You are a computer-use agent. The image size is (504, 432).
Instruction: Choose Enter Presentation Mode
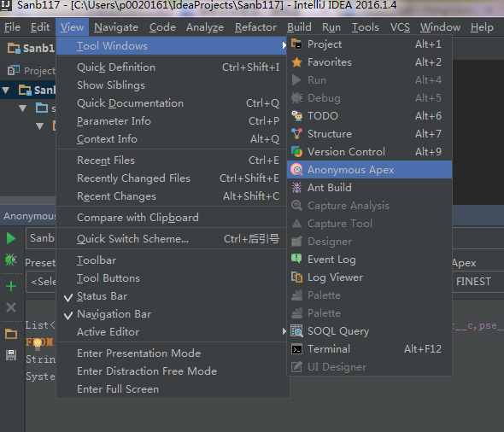(172, 353)
